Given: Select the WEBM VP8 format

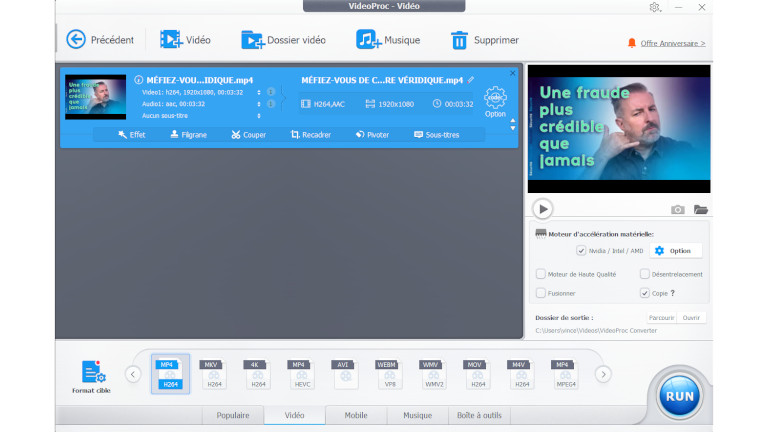Looking at the screenshot, I should (390, 374).
